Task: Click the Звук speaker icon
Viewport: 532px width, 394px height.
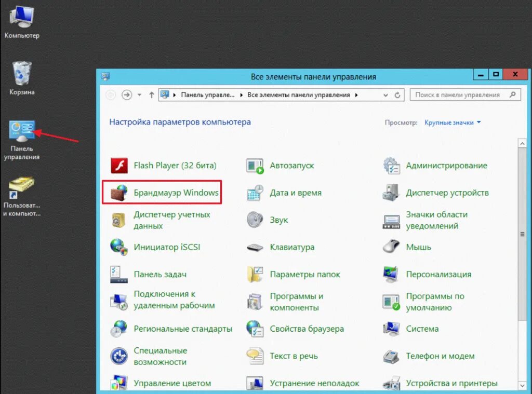Action: (255, 220)
